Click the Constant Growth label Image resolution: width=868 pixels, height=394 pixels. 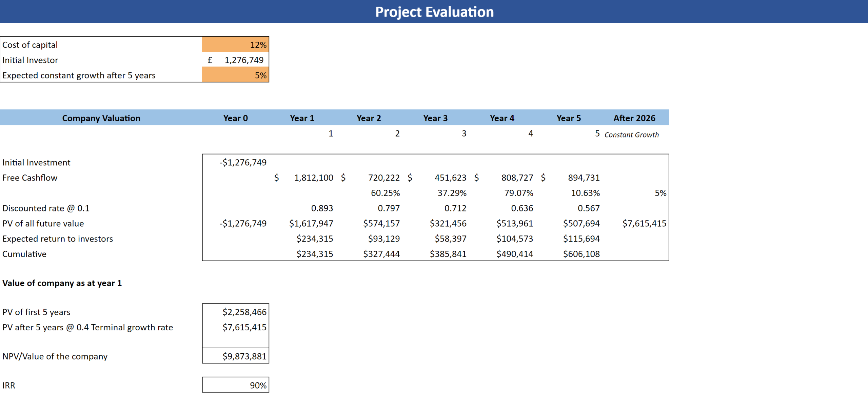(x=631, y=134)
